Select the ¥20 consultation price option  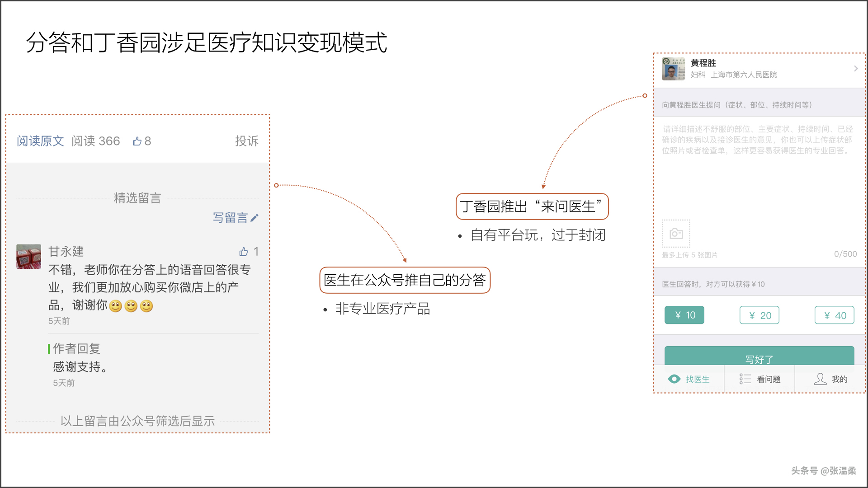(759, 315)
